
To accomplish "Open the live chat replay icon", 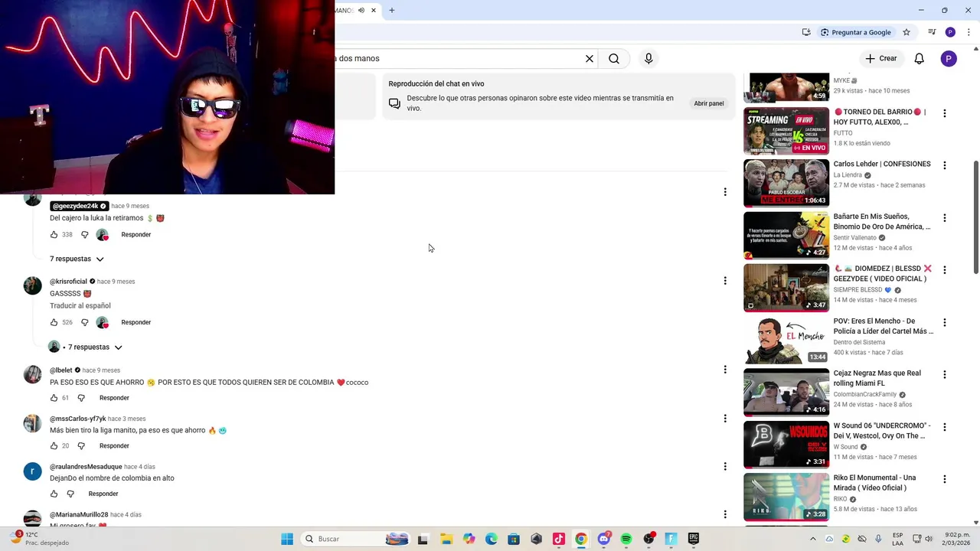I will [x=394, y=103].
